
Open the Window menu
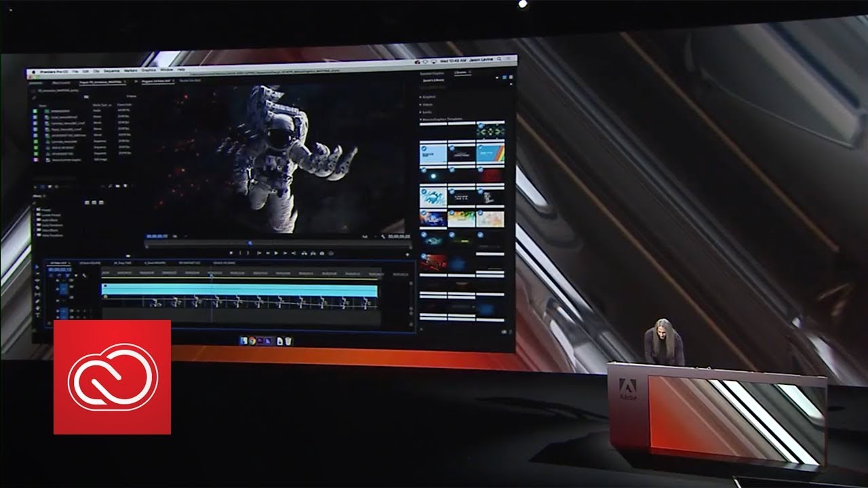tap(166, 70)
